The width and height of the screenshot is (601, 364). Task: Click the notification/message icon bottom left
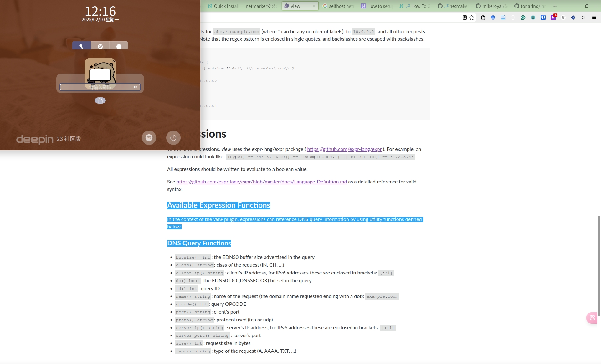tap(149, 137)
